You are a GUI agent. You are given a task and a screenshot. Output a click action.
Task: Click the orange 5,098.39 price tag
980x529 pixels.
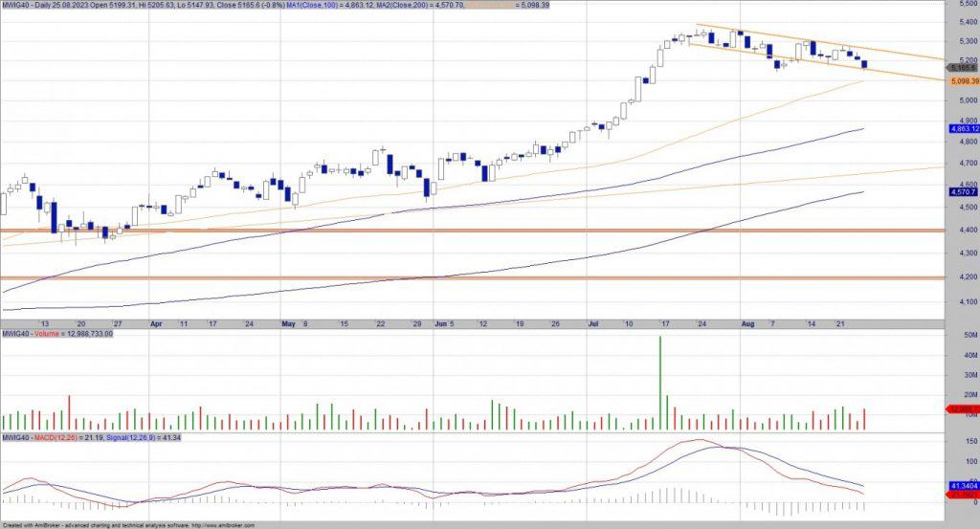[964, 81]
